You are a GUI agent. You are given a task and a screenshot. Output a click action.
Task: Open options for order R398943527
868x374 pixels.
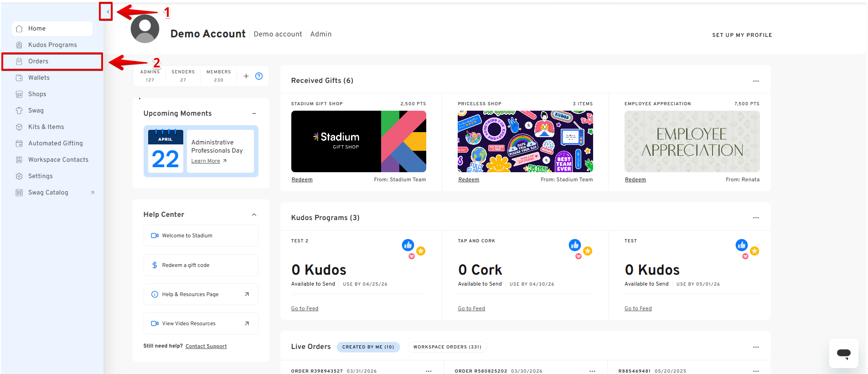click(428, 371)
